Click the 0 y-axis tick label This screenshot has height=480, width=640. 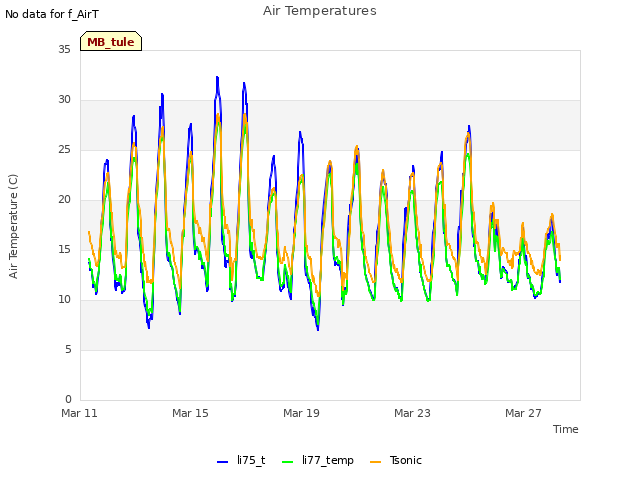tap(68, 399)
